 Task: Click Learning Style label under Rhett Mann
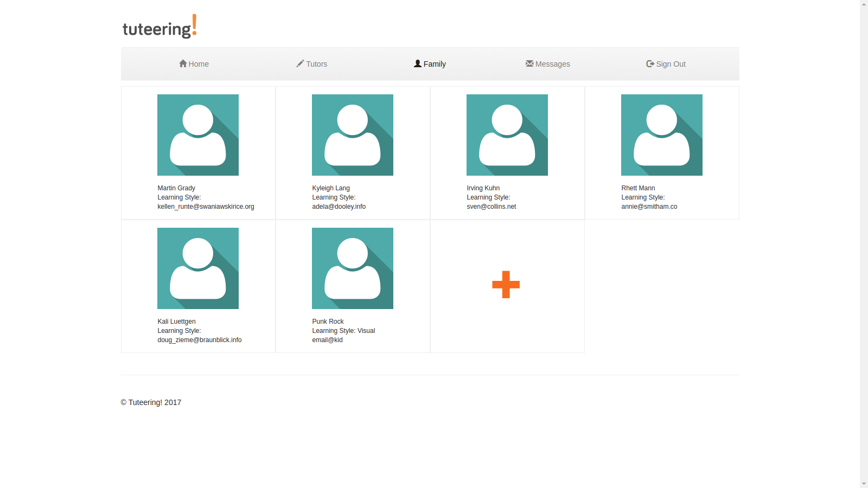click(643, 197)
